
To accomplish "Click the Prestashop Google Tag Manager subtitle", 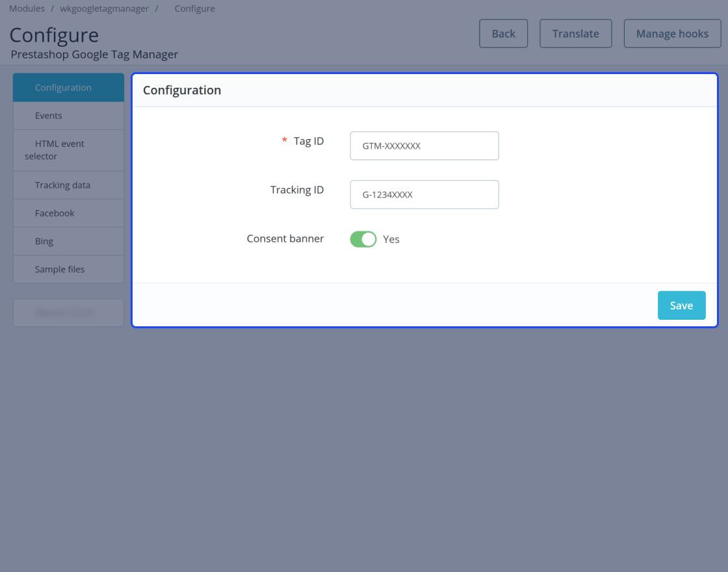I will click(x=94, y=55).
